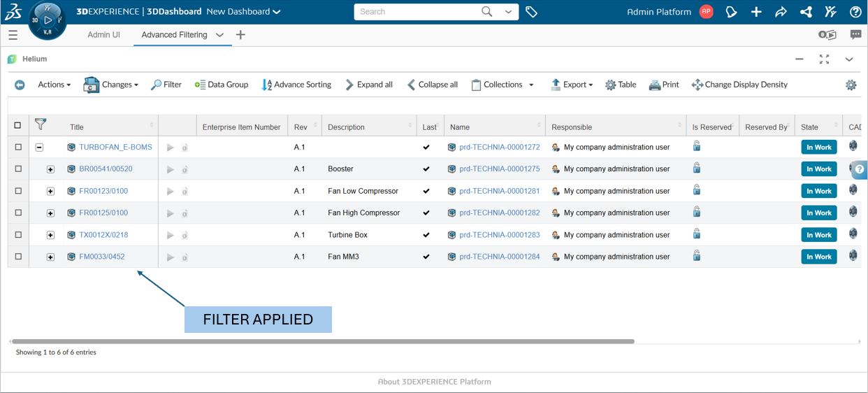The height and width of the screenshot is (393, 868).
Task: Open the share arrow icon in header
Action: (781, 12)
